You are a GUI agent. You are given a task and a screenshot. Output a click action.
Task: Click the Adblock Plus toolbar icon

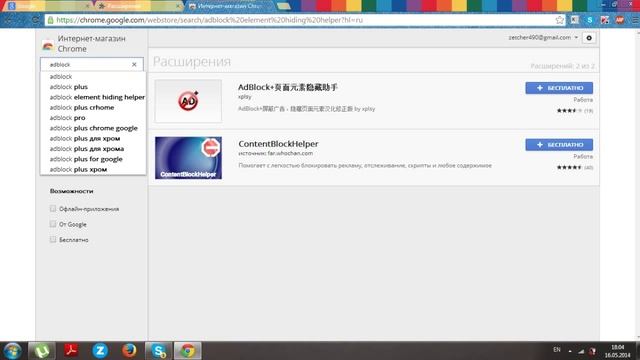tap(620, 20)
